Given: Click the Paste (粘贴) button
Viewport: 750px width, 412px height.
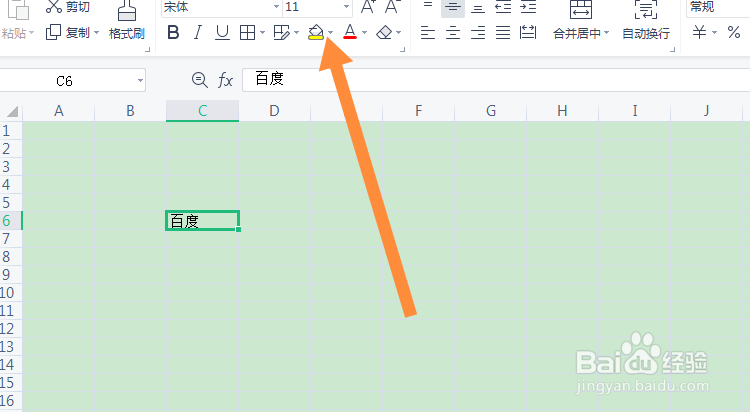Looking at the screenshot, I should click(15, 22).
